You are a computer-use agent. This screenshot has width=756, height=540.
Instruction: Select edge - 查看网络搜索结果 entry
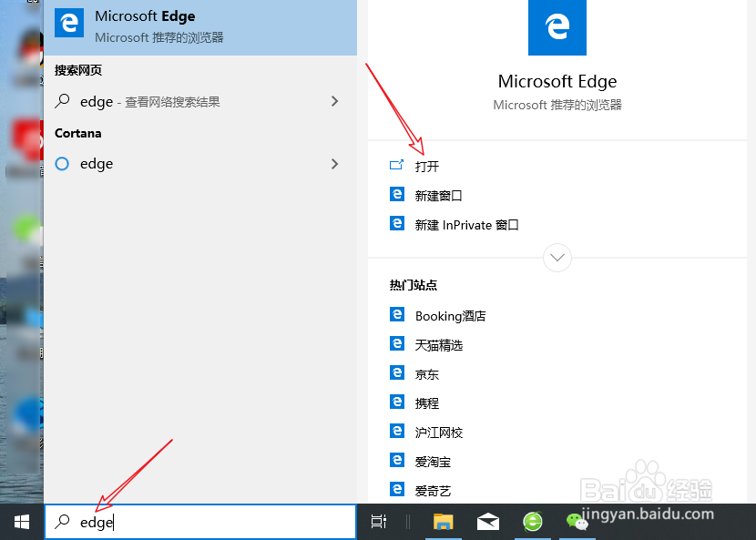click(200, 102)
